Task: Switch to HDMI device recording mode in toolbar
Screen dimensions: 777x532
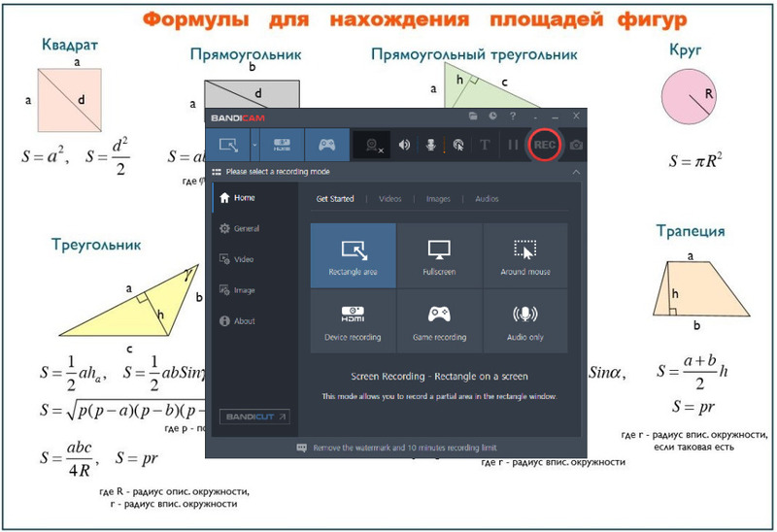Action: coord(282,145)
